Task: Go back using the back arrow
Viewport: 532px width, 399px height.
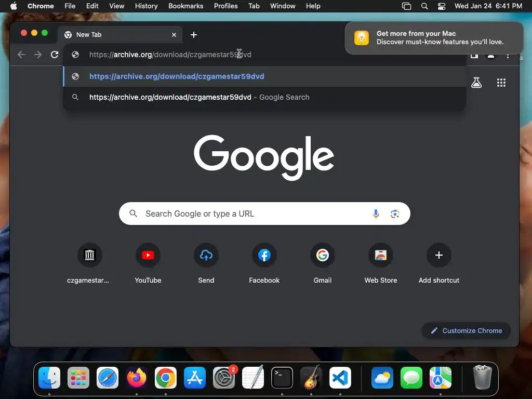Action: (x=21, y=54)
